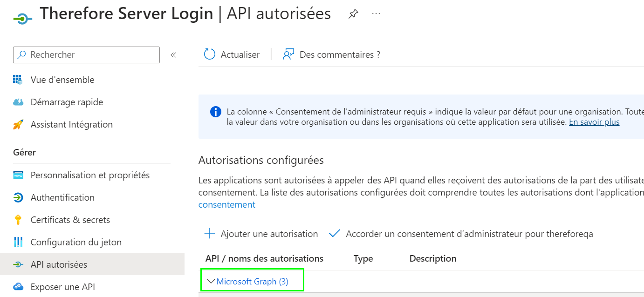Open the Authentification icon
The image size is (644, 297).
coord(17,197)
